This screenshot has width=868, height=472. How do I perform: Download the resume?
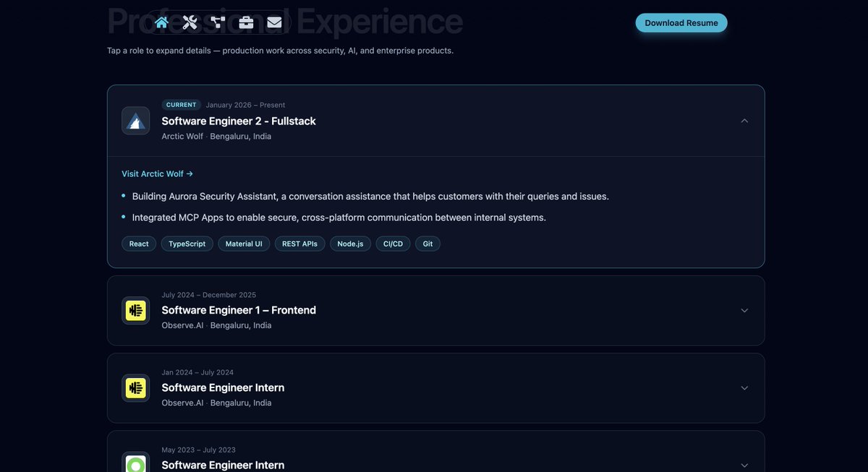pyautogui.click(x=681, y=23)
